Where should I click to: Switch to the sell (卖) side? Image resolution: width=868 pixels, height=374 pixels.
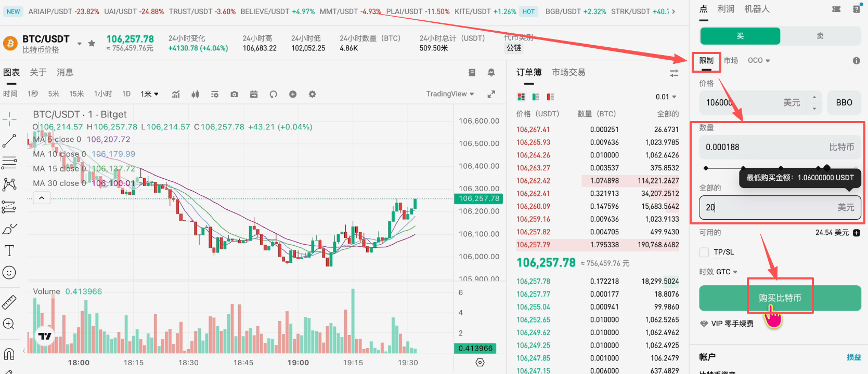point(820,36)
